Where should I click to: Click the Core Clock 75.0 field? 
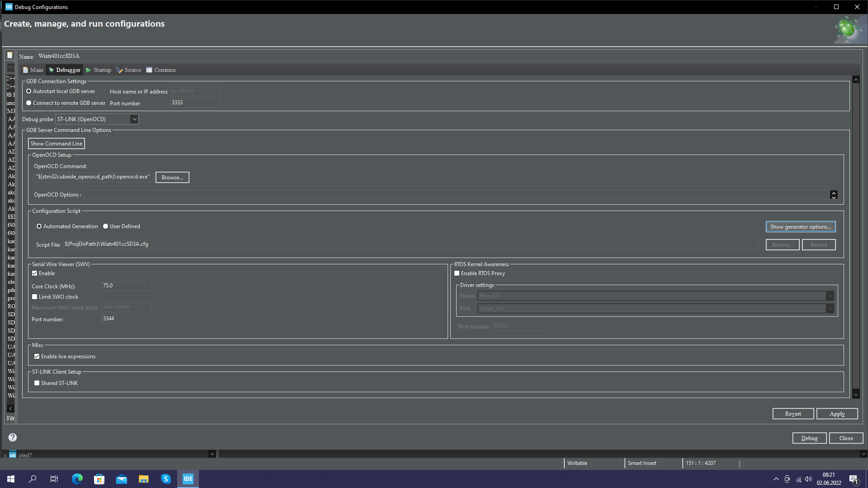[x=127, y=286]
